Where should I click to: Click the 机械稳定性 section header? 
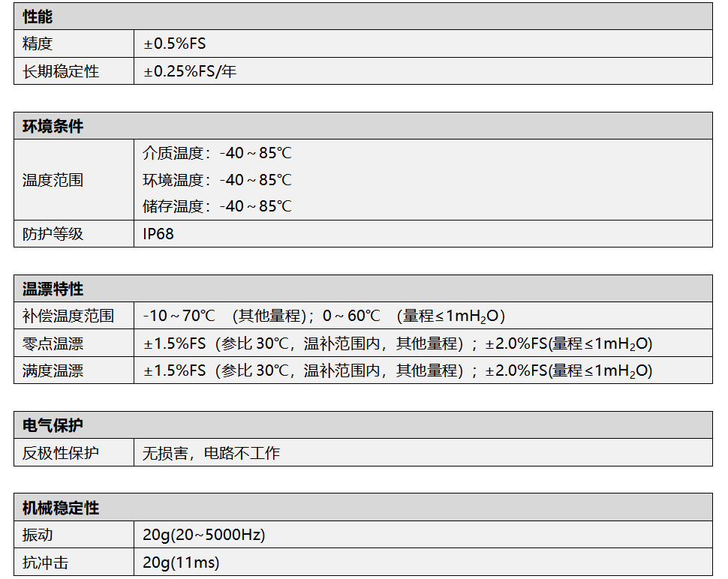pyautogui.click(x=60, y=508)
